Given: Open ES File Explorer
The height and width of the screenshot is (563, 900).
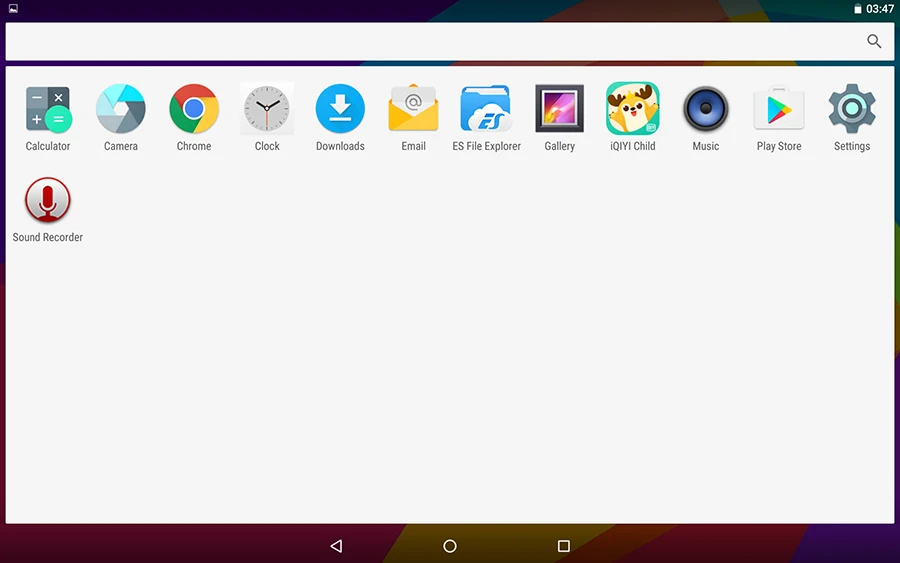Looking at the screenshot, I should pyautogui.click(x=486, y=109).
